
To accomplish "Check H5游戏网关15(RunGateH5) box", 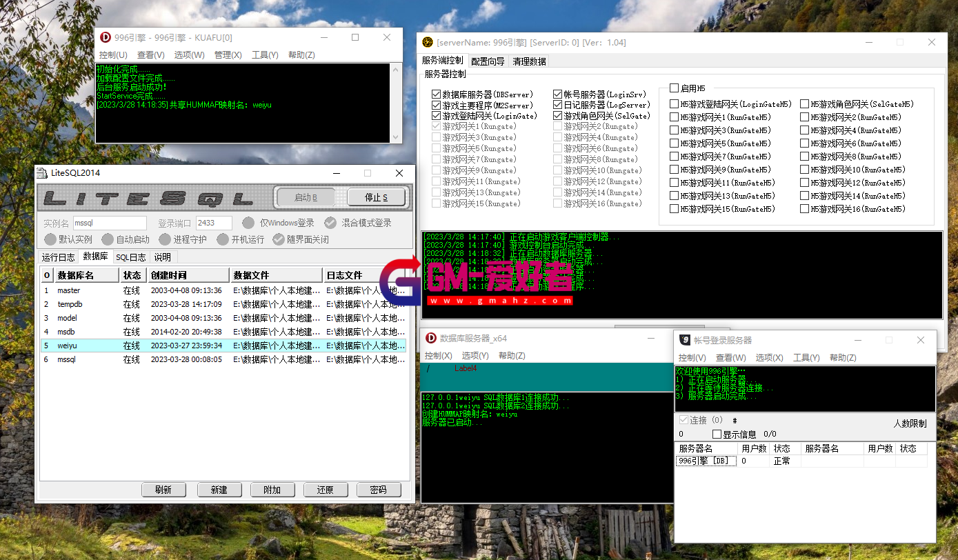I will (675, 209).
